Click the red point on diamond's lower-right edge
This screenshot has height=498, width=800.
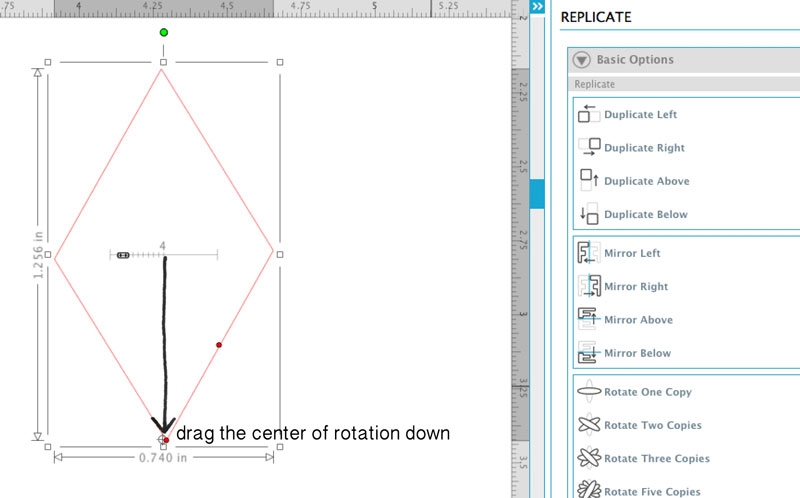point(219,345)
